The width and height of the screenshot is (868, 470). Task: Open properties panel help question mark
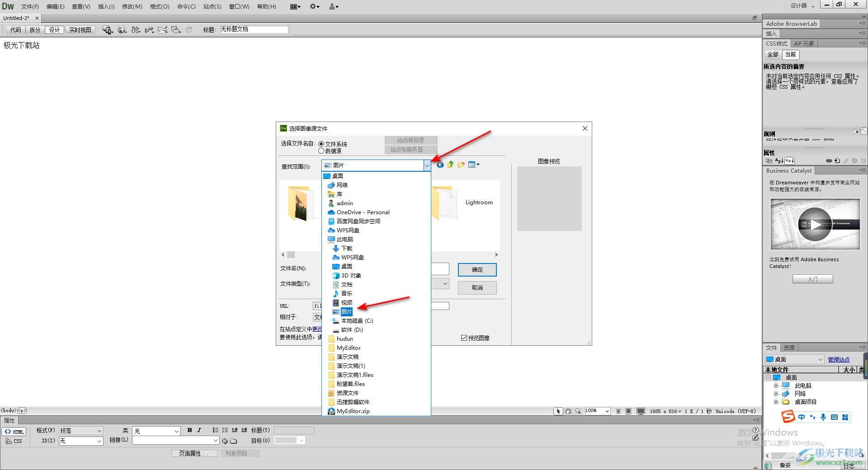(755, 430)
